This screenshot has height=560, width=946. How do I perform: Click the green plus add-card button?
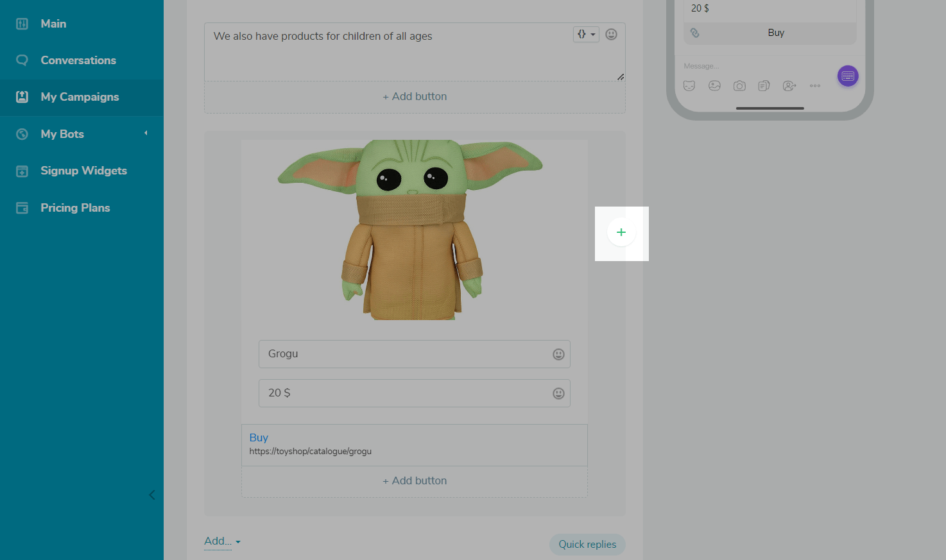pos(621,233)
